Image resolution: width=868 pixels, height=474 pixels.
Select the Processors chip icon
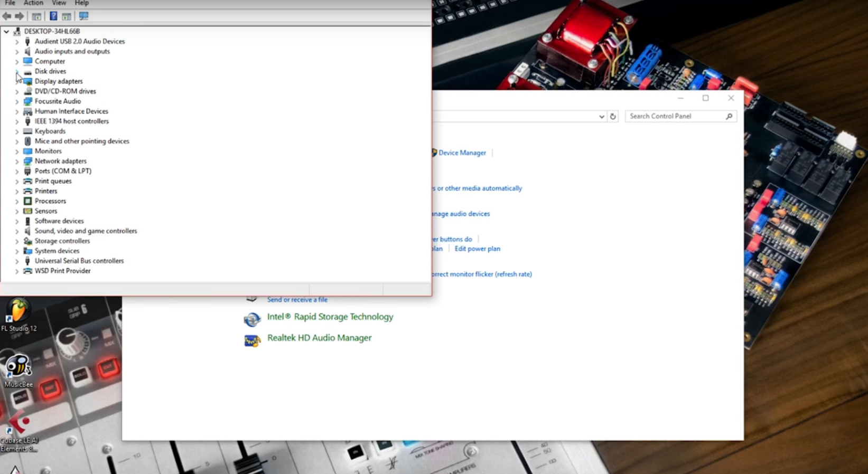[x=27, y=201]
